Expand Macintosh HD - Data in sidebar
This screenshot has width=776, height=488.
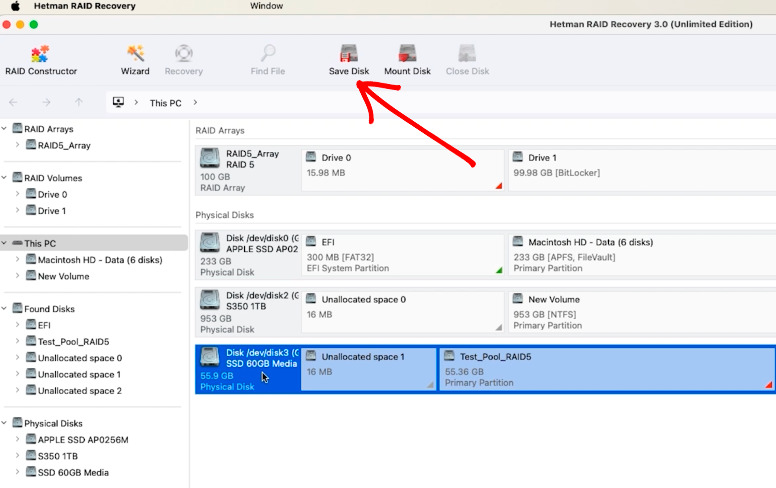[x=17, y=259]
